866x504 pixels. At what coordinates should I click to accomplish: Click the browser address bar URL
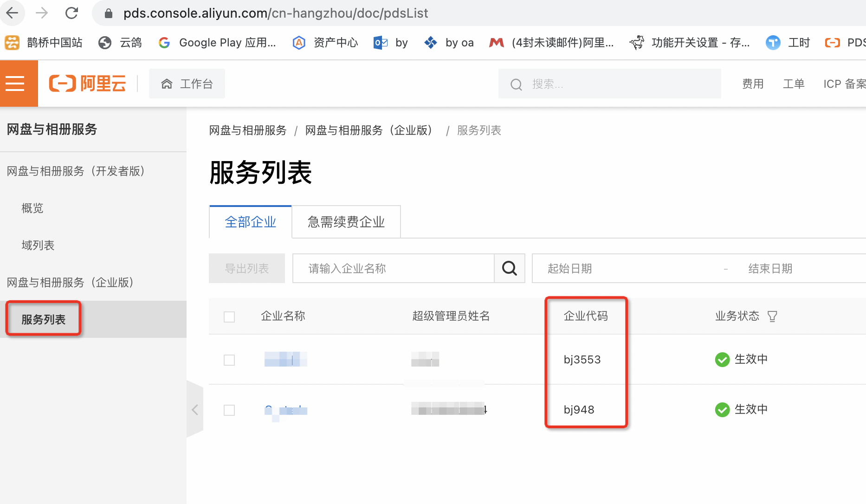(276, 13)
